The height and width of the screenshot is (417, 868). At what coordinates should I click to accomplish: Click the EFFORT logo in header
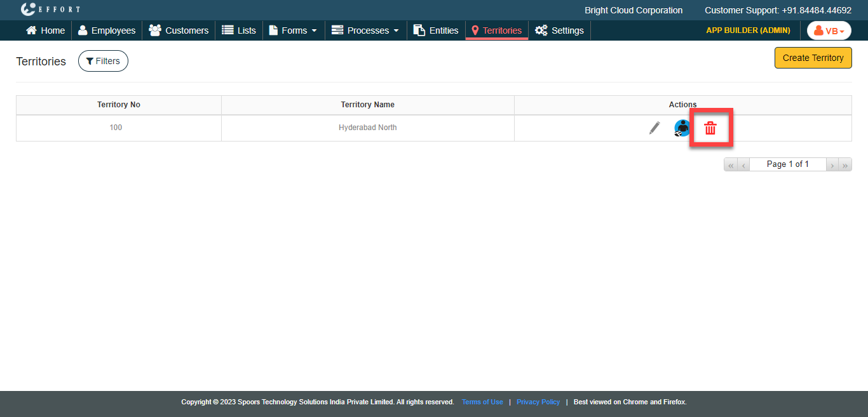tap(51, 10)
